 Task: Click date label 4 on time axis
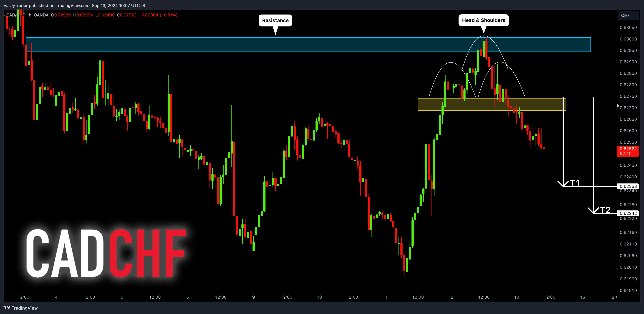click(x=56, y=297)
